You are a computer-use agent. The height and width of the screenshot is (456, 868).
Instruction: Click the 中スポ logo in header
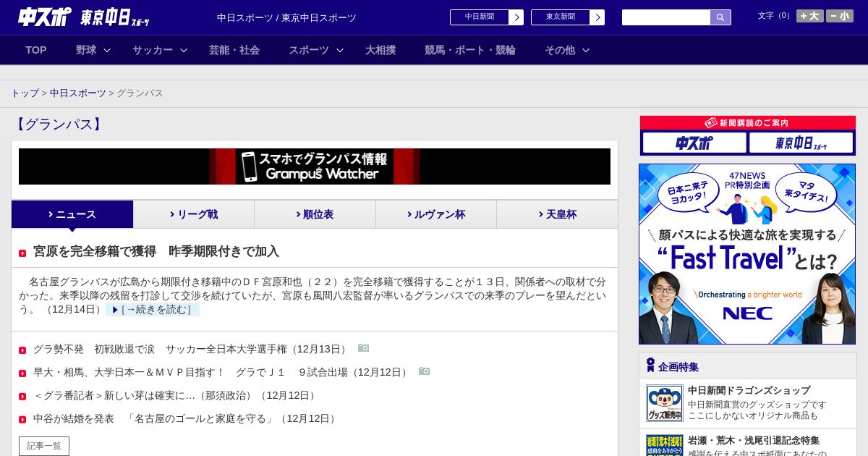tap(45, 17)
